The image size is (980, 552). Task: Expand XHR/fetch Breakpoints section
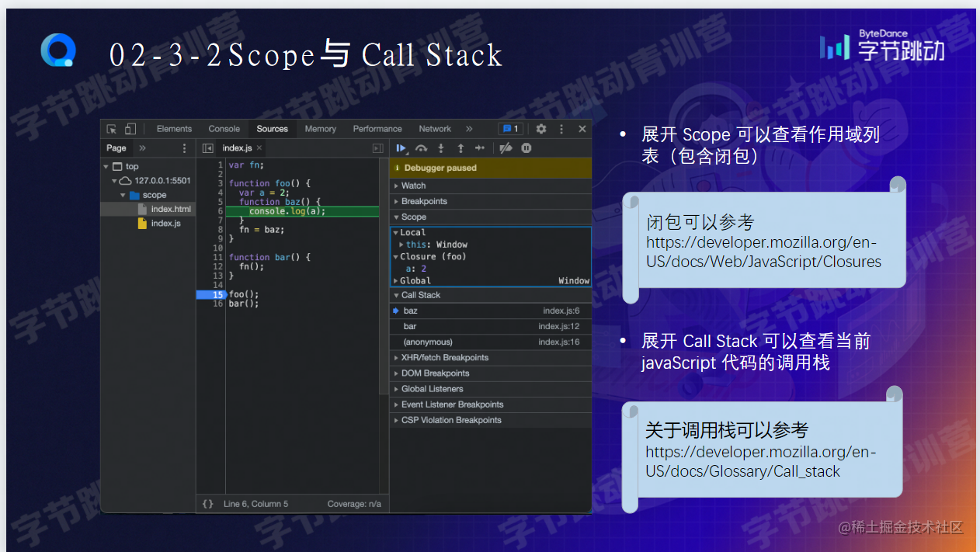[x=491, y=358]
